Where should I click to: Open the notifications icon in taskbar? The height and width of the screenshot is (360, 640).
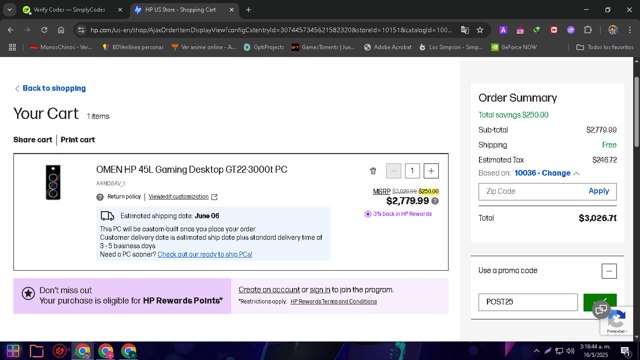coord(625,351)
